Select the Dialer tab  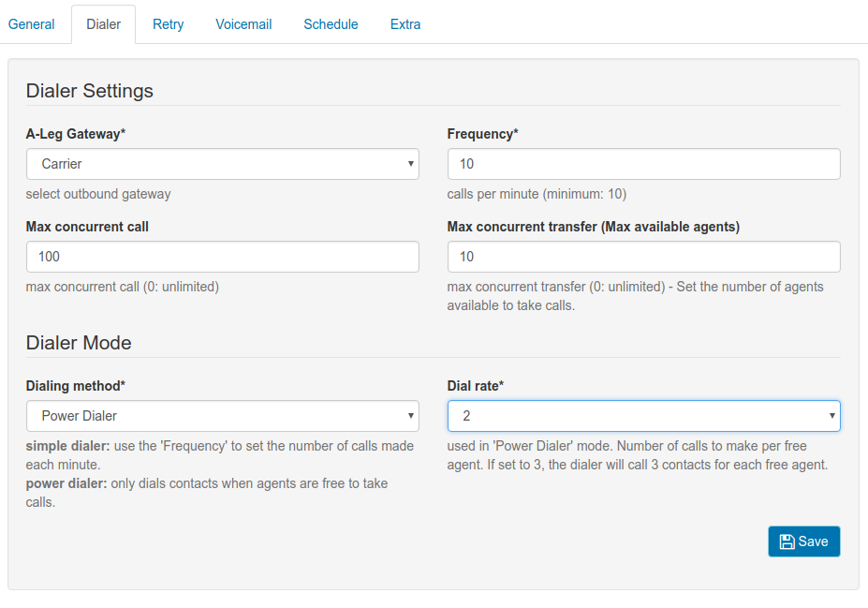click(104, 24)
